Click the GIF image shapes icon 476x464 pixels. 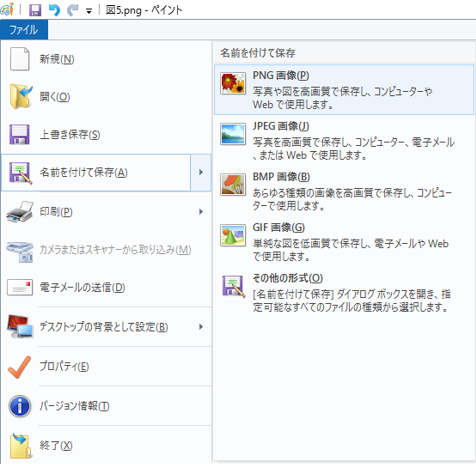(x=233, y=235)
